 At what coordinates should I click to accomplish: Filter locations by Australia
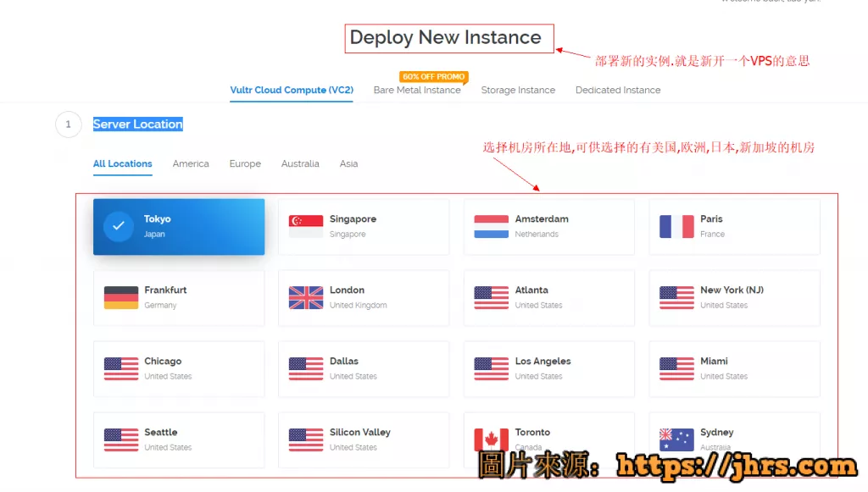click(300, 163)
